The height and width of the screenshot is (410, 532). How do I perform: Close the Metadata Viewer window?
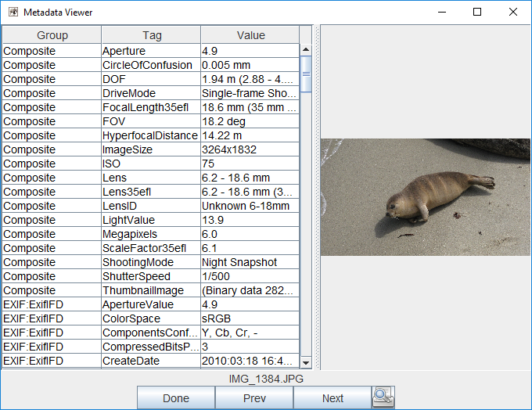512,12
